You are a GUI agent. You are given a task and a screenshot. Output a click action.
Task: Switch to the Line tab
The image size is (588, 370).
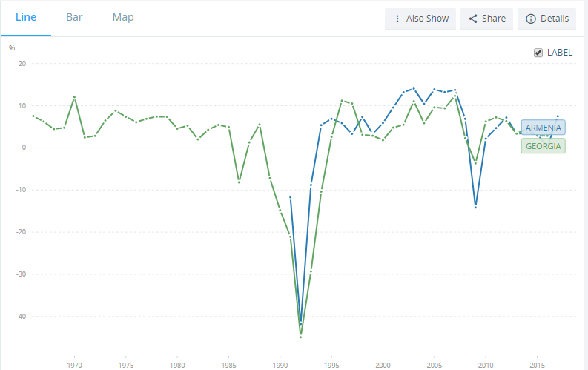coord(26,17)
